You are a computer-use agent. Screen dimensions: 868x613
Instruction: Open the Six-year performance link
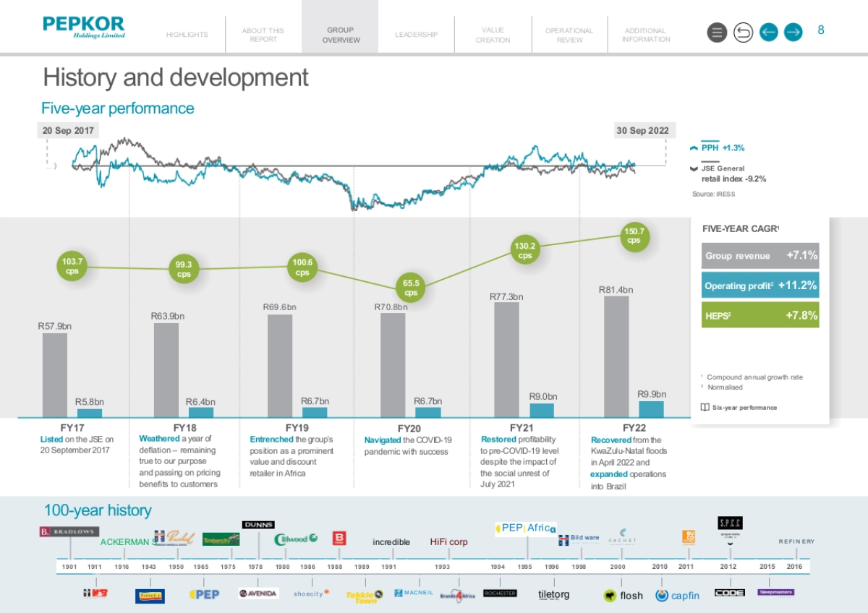pos(744,408)
